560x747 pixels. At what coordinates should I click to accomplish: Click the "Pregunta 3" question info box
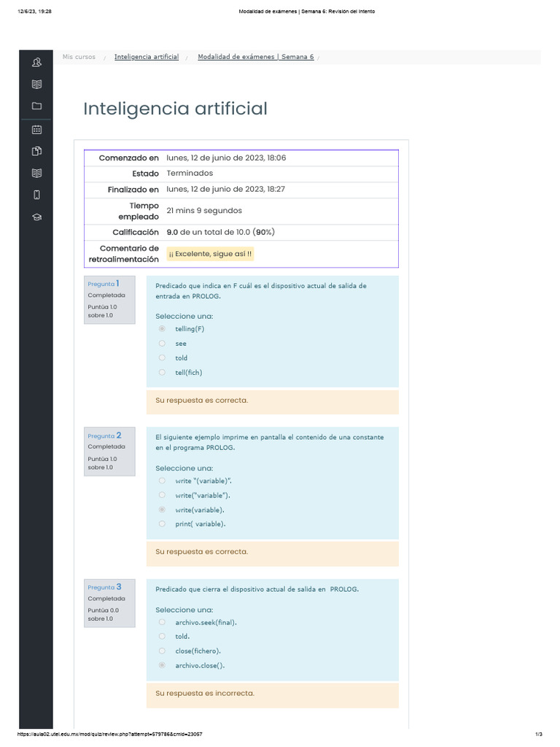(x=109, y=602)
